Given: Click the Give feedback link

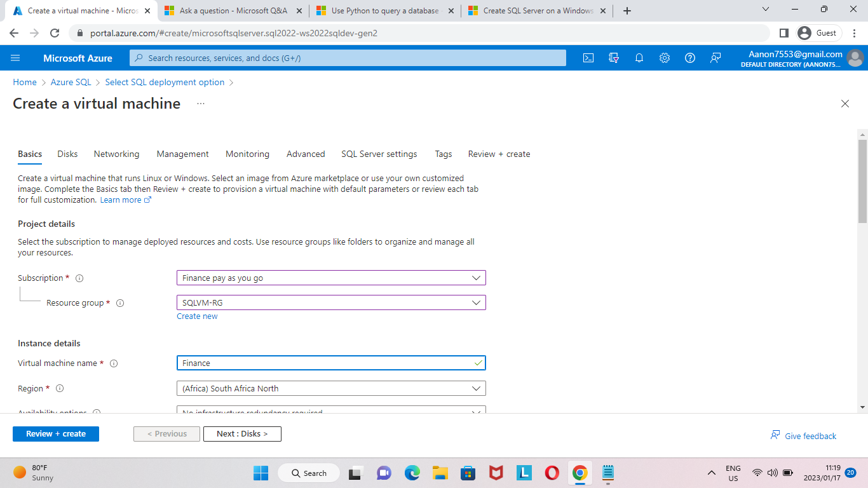Looking at the screenshot, I should click(x=803, y=436).
